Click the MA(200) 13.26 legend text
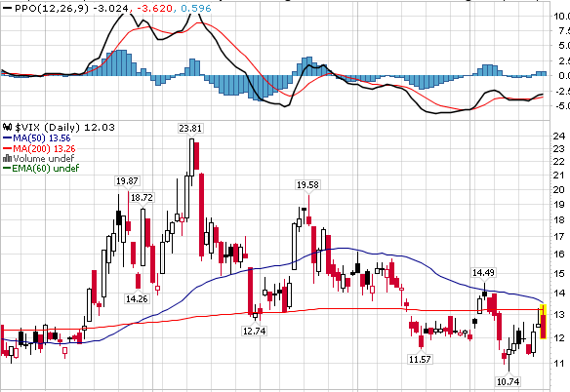 (x=44, y=149)
